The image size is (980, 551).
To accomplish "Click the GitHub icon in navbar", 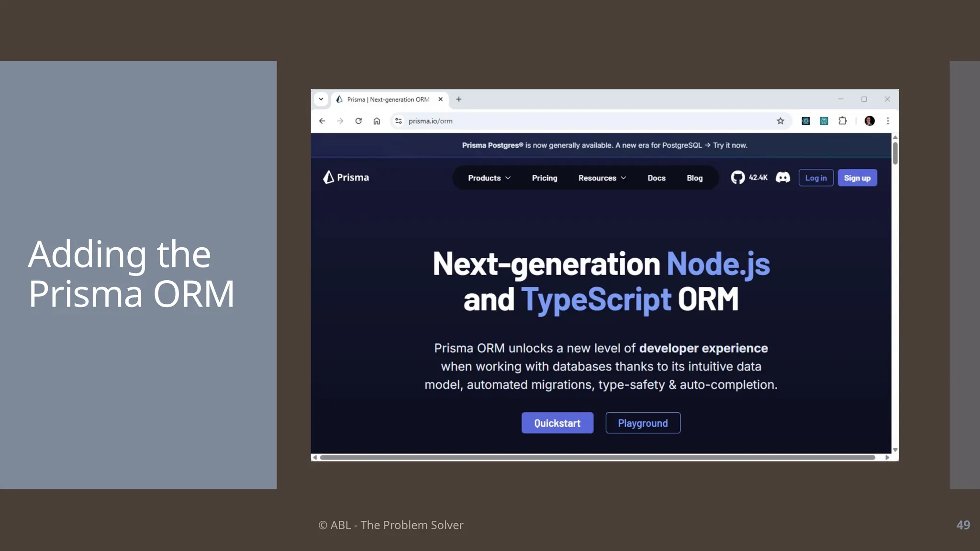I will tap(737, 177).
